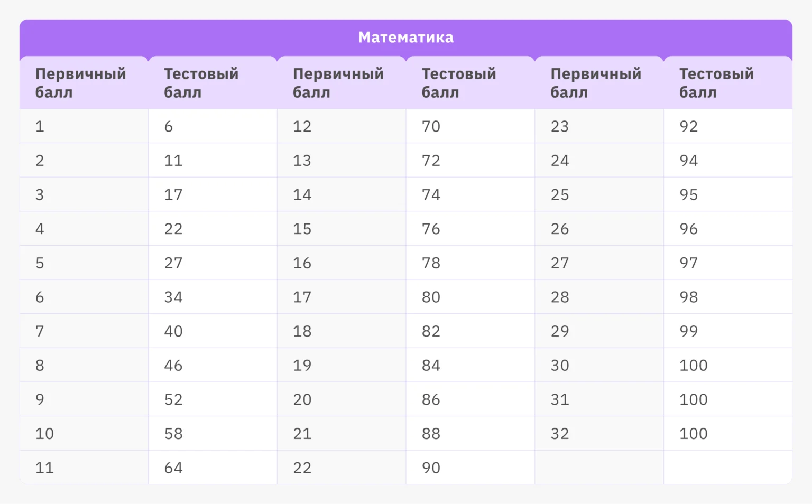Click the test score 70 cell
Screen dimensions: 812x504
tap(431, 127)
